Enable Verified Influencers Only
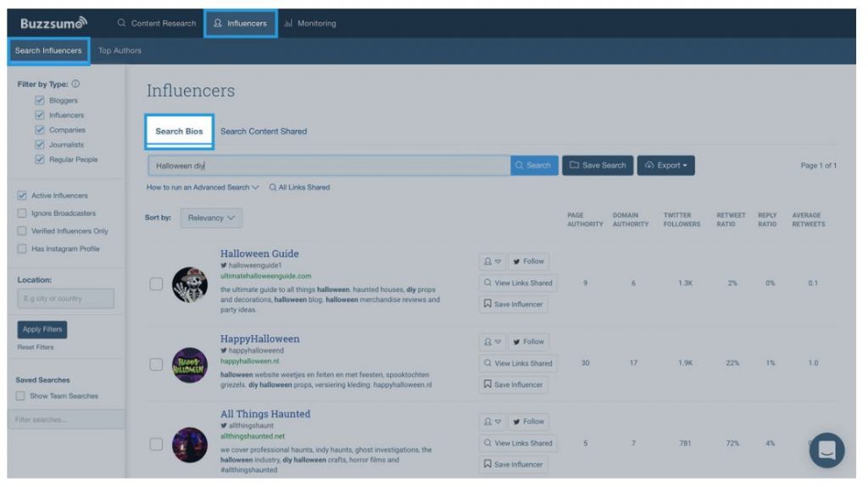868x487 pixels. tap(21, 231)
